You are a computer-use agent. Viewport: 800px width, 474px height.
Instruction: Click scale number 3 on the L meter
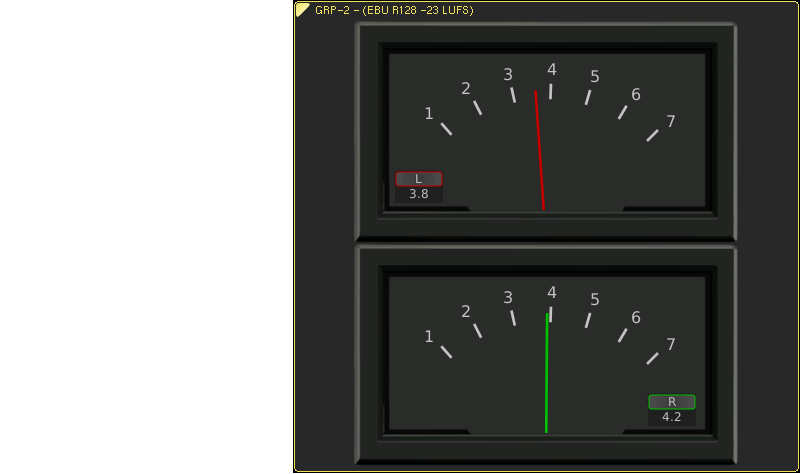pyautogui.click(x=508, y=75)
